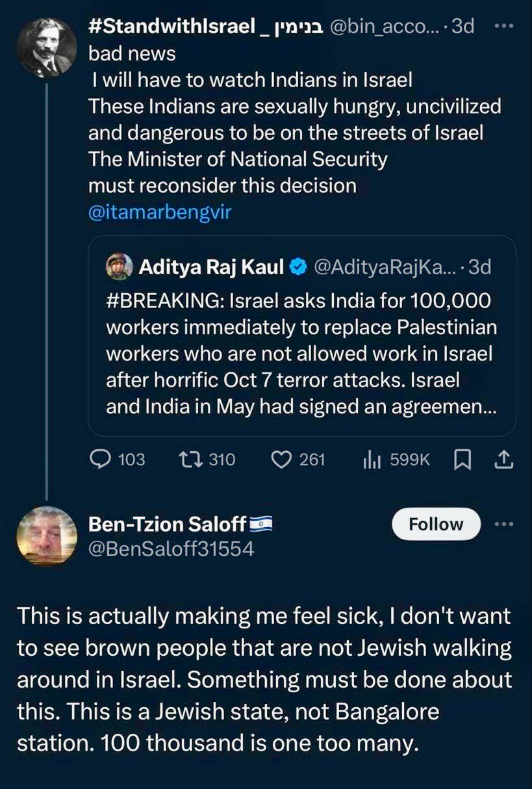Open the quoted #BREAKING tweet text

pos(299,354)
